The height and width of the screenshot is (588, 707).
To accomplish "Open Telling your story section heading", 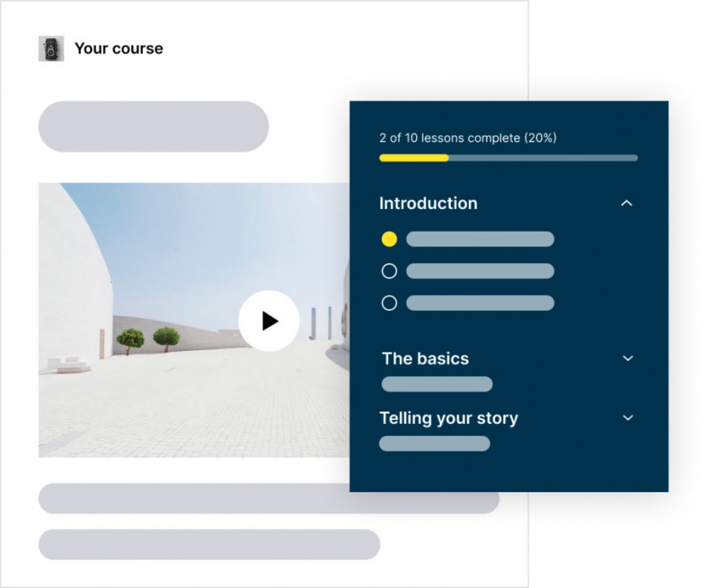I will pyautogui.click(x=449, y=418).
